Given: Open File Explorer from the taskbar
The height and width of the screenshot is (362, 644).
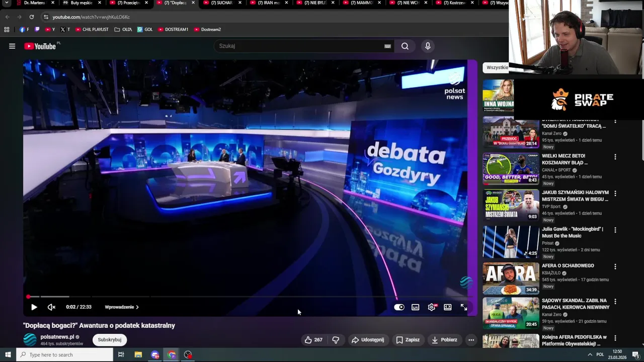Looking at the screenshot, I should [138, 355].
